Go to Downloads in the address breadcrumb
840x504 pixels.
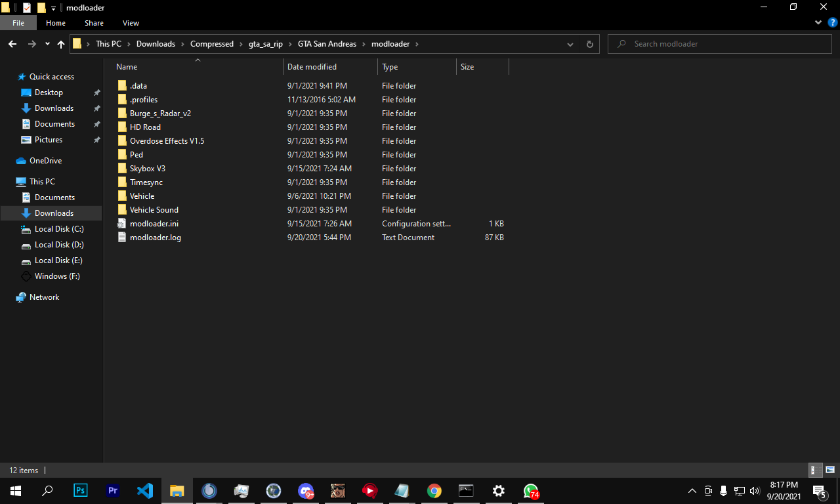tap(156, 44)
